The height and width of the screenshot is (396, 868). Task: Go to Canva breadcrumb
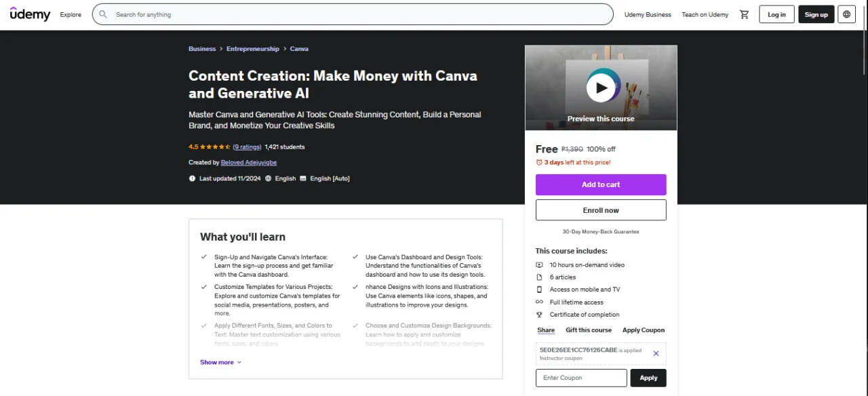click(299, 49)
